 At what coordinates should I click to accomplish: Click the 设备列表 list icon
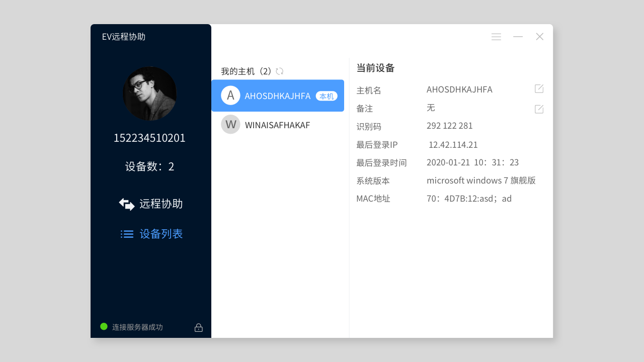coord(127,234)
